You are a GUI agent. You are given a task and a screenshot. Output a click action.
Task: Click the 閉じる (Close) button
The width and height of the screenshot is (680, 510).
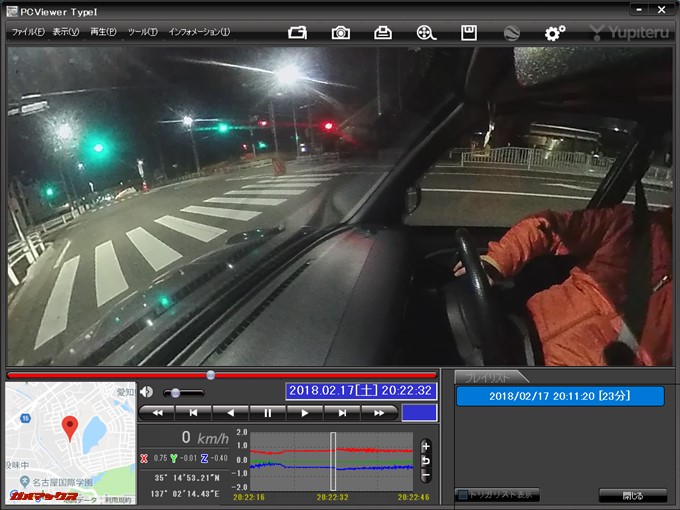point(632,495)
